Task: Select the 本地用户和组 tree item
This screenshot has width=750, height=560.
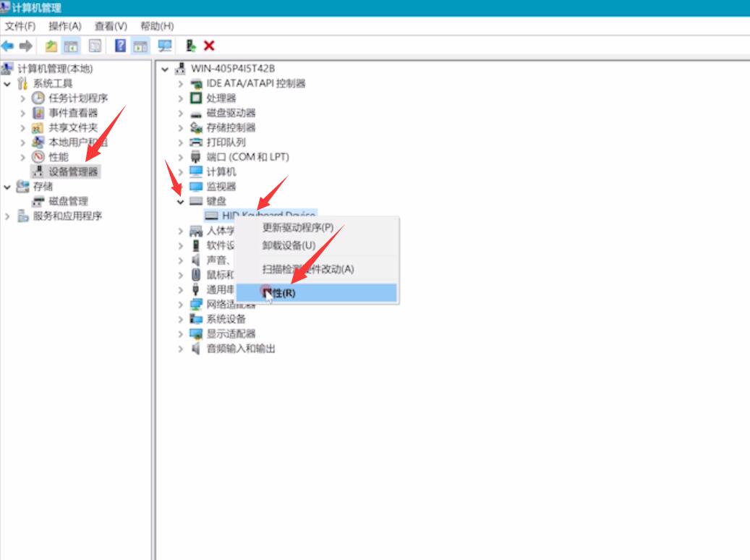Action: (x=78, y=142)
